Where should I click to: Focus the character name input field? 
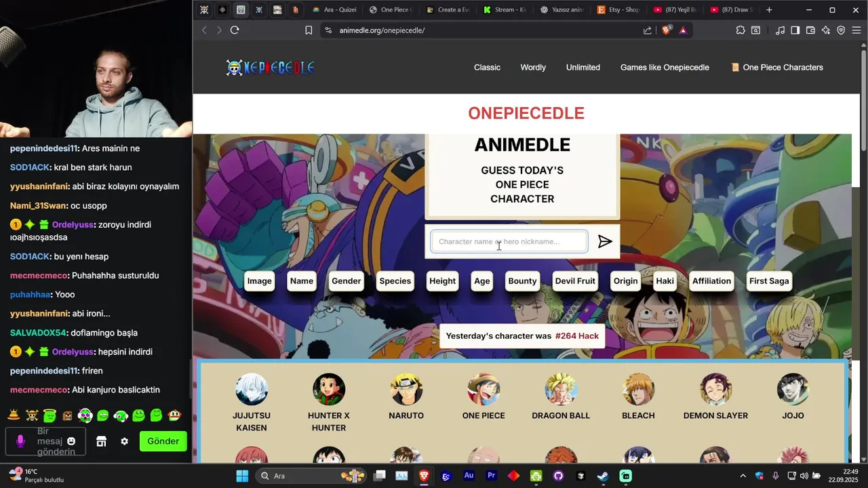click(x=509, y=241)
